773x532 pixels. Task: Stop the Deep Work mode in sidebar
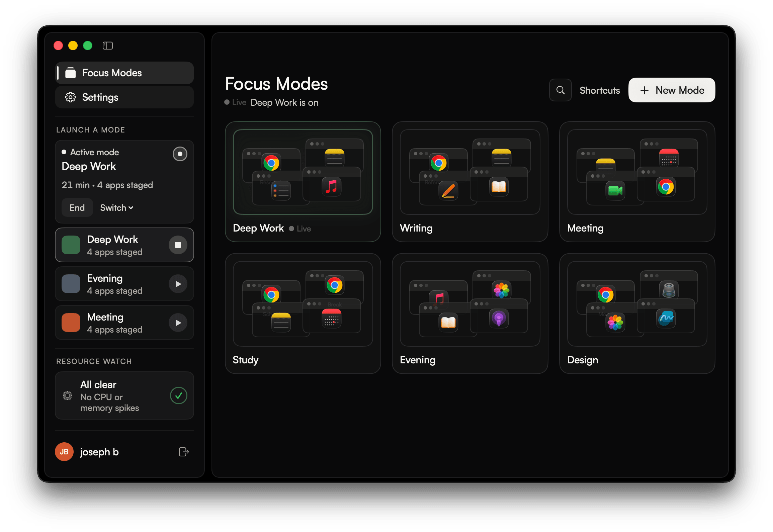point(178,245)
